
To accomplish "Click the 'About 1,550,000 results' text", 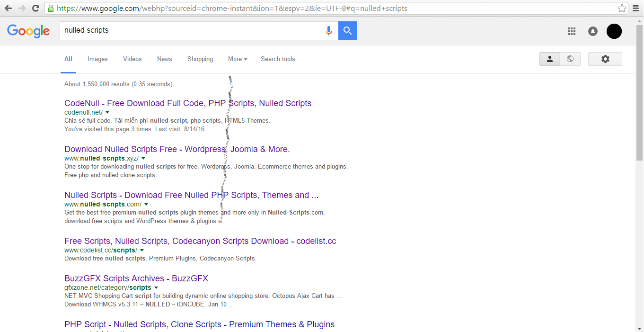I will click(118, 84).
